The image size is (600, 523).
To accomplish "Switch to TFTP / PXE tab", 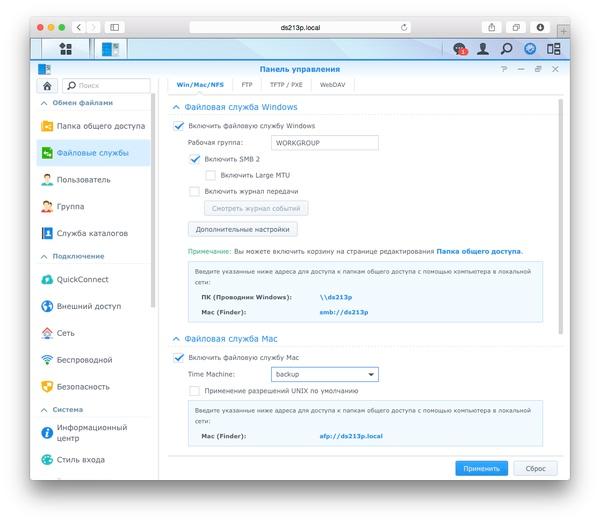I will pos(286,85).
